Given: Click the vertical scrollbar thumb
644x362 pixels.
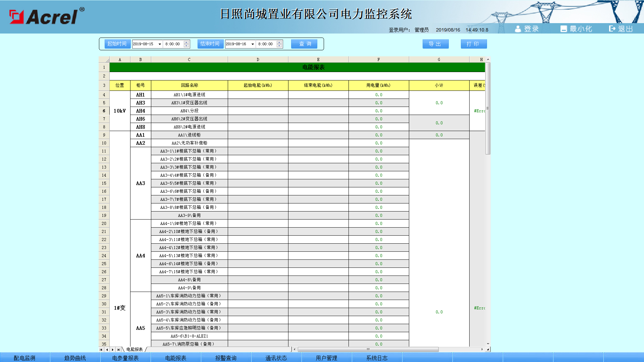Looking at the screenshot, I should (x=488, y=108).
